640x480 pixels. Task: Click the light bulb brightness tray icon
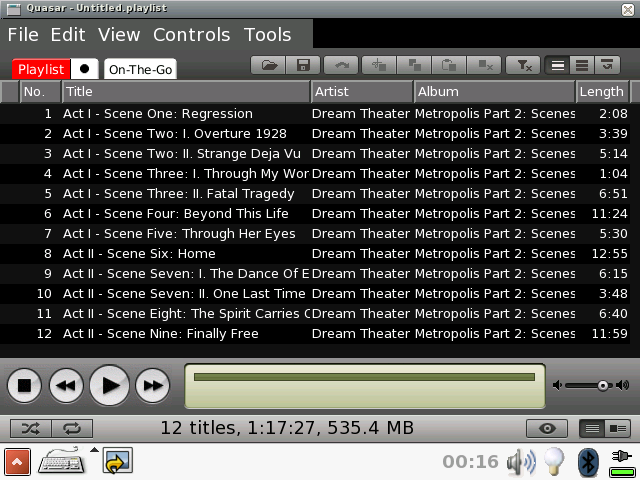554,461
